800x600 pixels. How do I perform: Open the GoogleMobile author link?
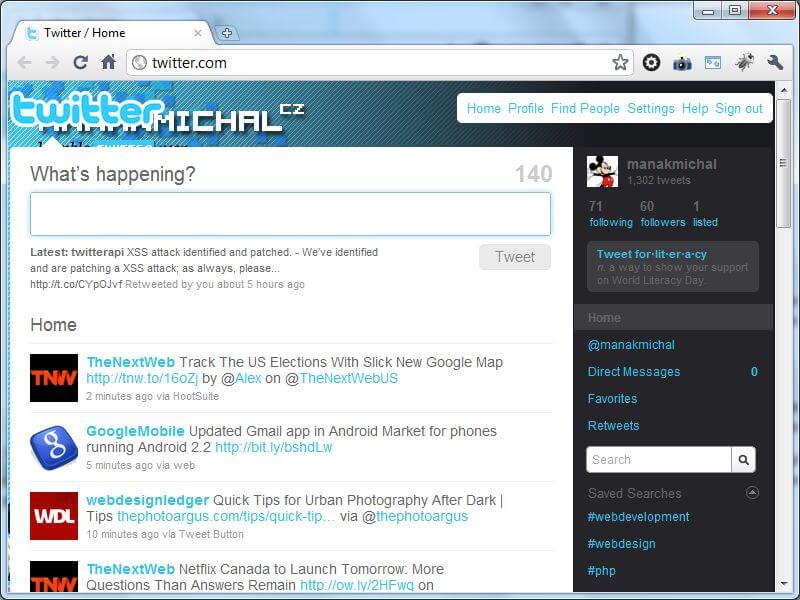(135, 431)
